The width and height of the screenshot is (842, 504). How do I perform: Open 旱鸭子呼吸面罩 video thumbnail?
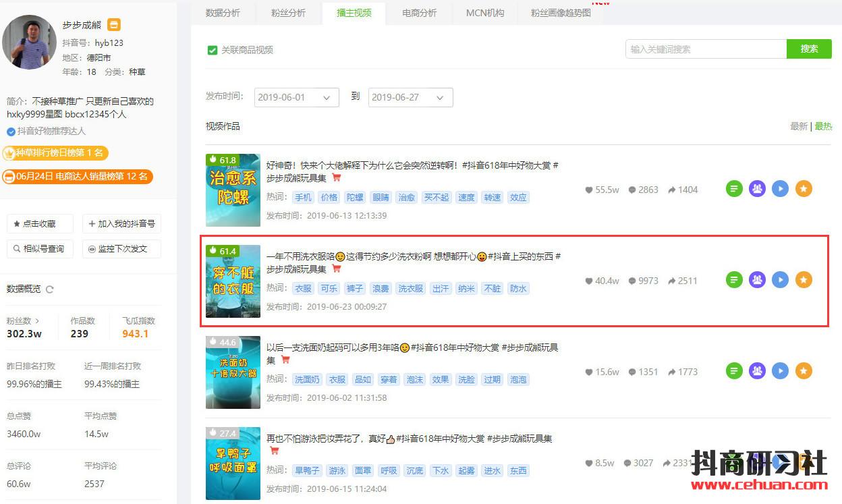point(233,463)
